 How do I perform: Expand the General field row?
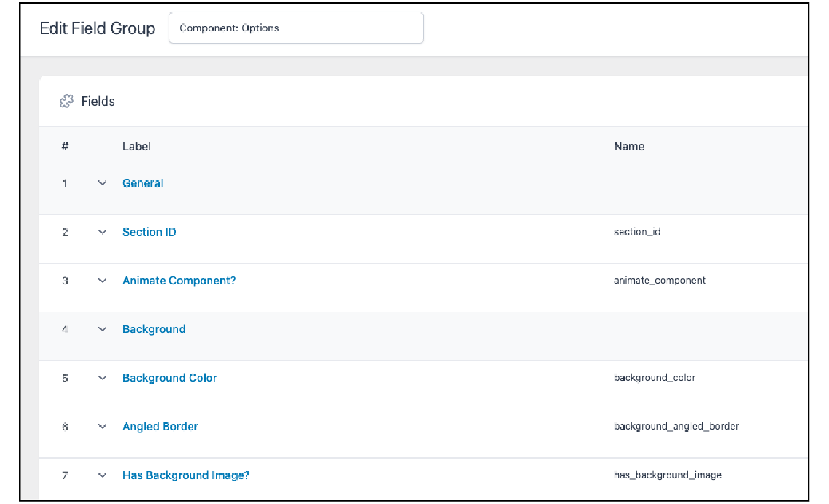click(x=102, y=183)
